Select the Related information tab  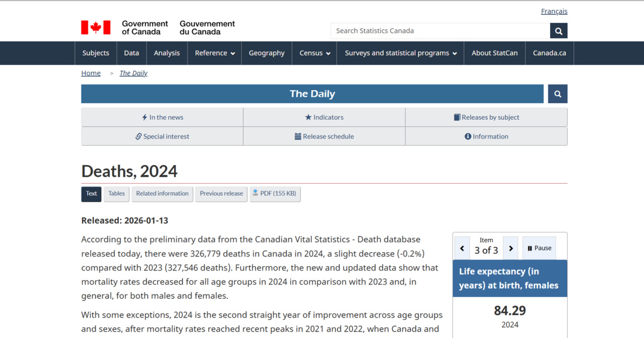click(x=162, y=194)
